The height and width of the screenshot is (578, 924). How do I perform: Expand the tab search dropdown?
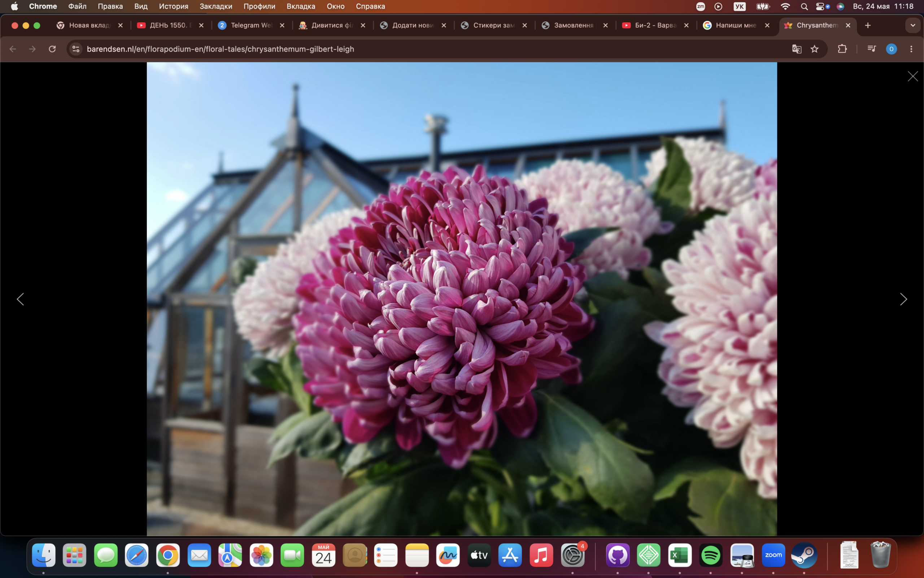pos(912,25)
